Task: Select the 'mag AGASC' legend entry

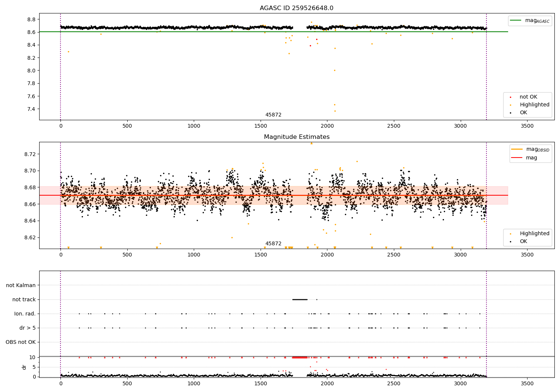Action: coord(530,21)
